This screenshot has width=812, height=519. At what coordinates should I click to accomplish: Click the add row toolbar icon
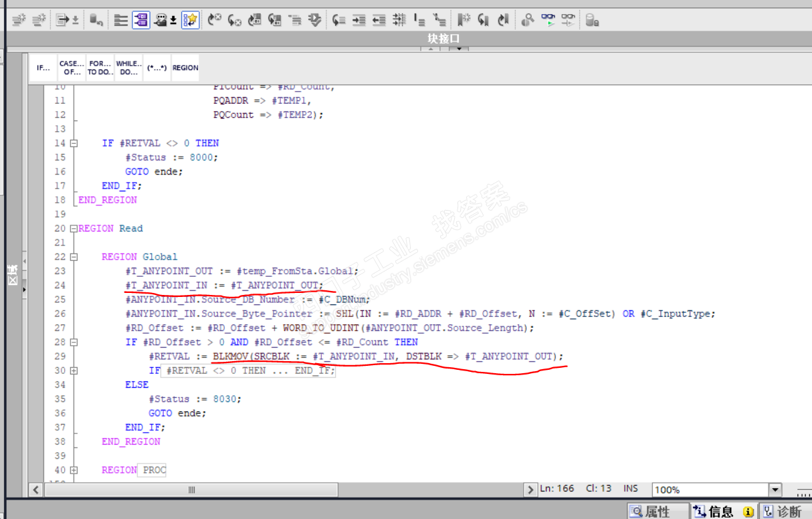[x=39, y=20]
